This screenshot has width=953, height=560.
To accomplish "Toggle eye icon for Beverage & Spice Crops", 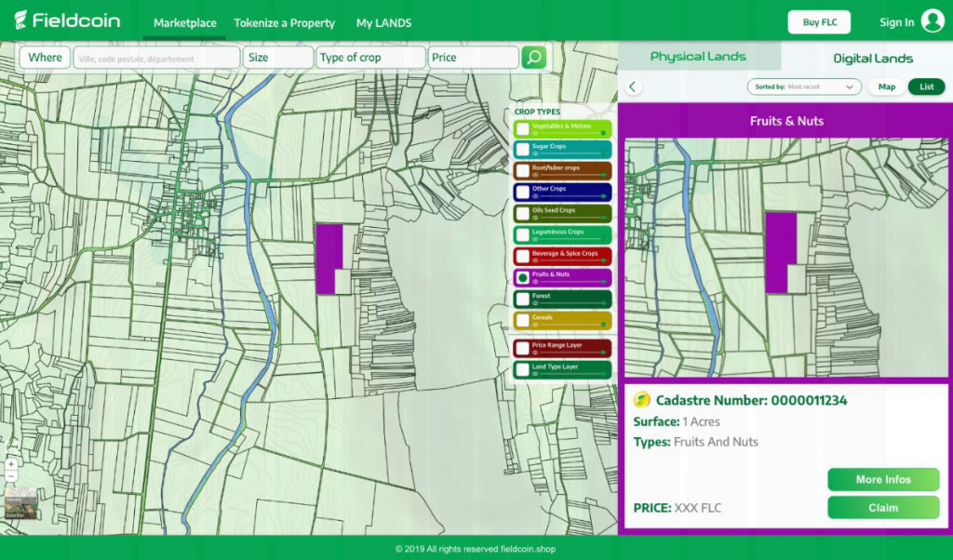I will [x=535, y=260].
